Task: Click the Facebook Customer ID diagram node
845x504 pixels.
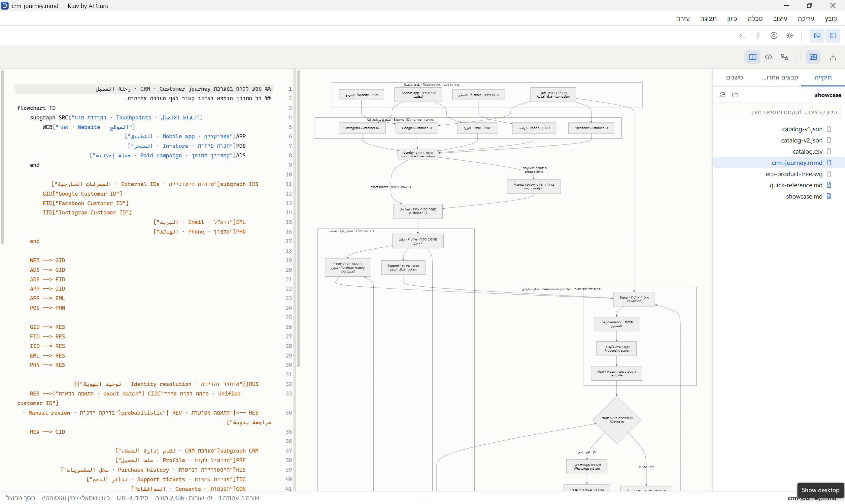Action: pos(591,128)
